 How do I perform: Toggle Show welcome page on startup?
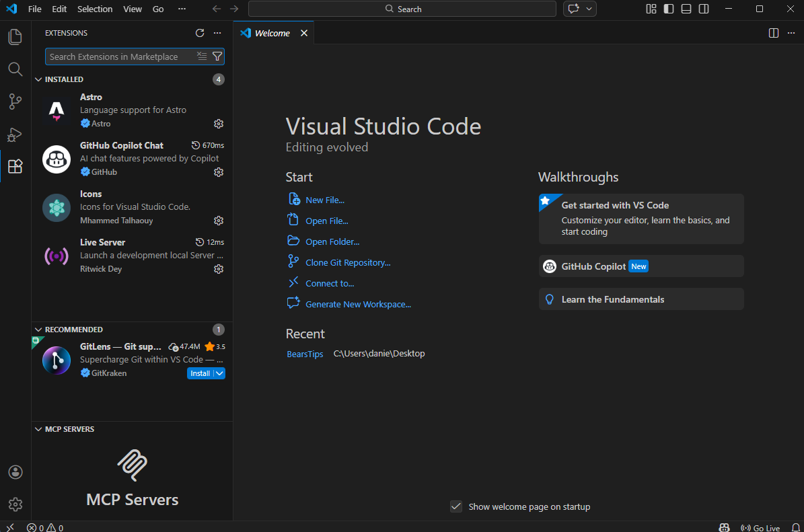[x=456, y=506]
